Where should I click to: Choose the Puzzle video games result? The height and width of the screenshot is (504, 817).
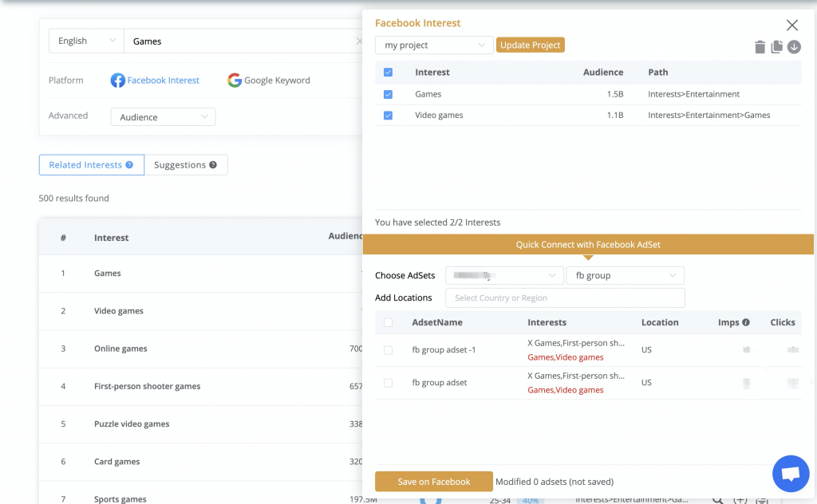point(200,423)
